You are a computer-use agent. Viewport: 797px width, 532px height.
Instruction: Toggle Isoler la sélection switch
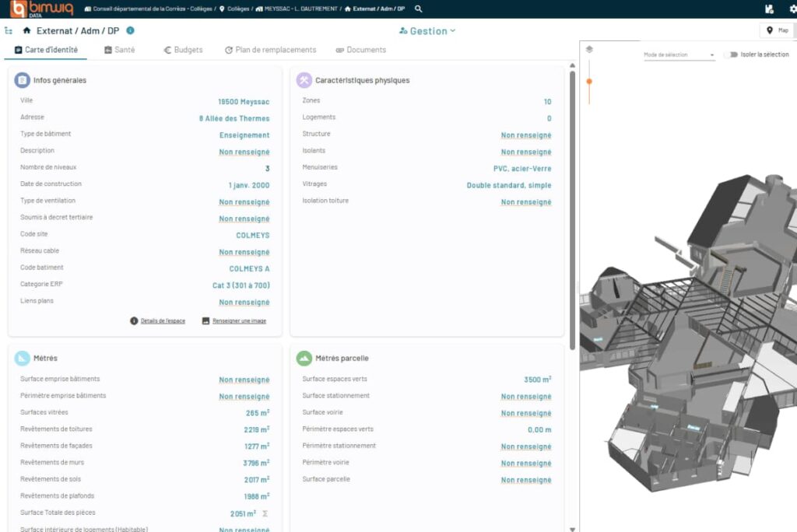pyautogui.click(x=729, y=54)
